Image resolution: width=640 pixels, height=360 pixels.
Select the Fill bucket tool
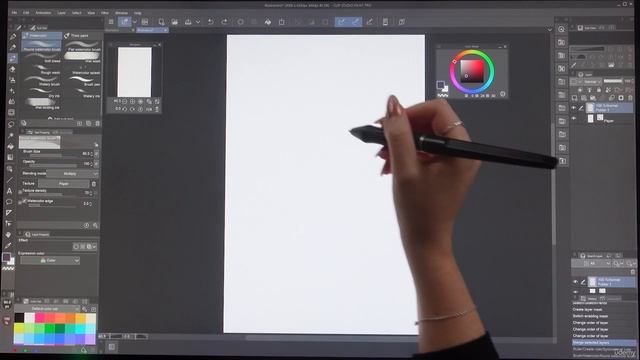pyautogui.click(x=11, y=147)
